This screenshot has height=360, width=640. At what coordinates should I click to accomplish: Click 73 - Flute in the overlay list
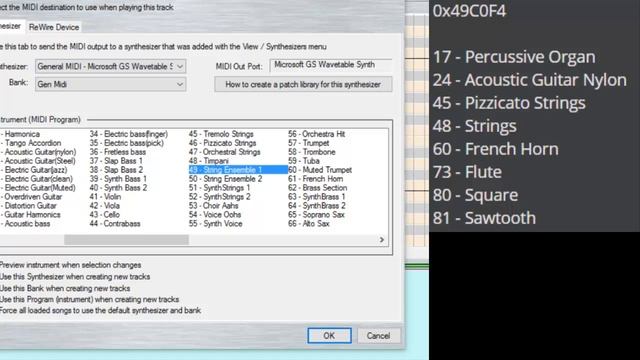pyautogui.click(x=467, y=172)
